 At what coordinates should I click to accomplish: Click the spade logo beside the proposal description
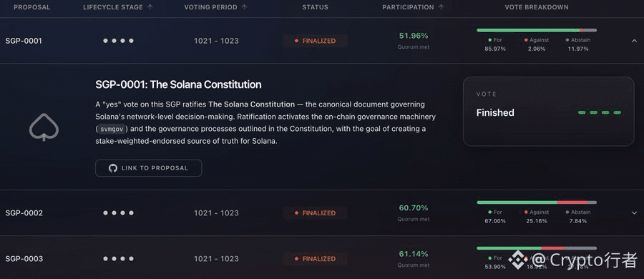coord(44,127)
